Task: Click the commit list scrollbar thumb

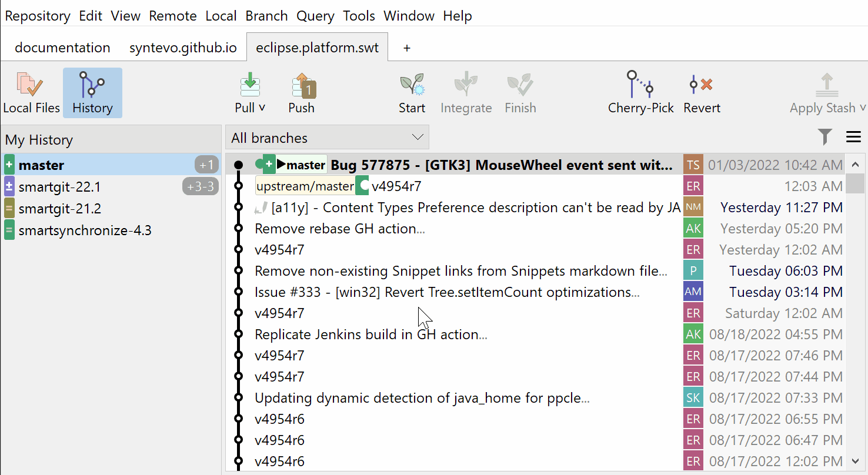Action: pyautogui.click(x=855, y=183)
